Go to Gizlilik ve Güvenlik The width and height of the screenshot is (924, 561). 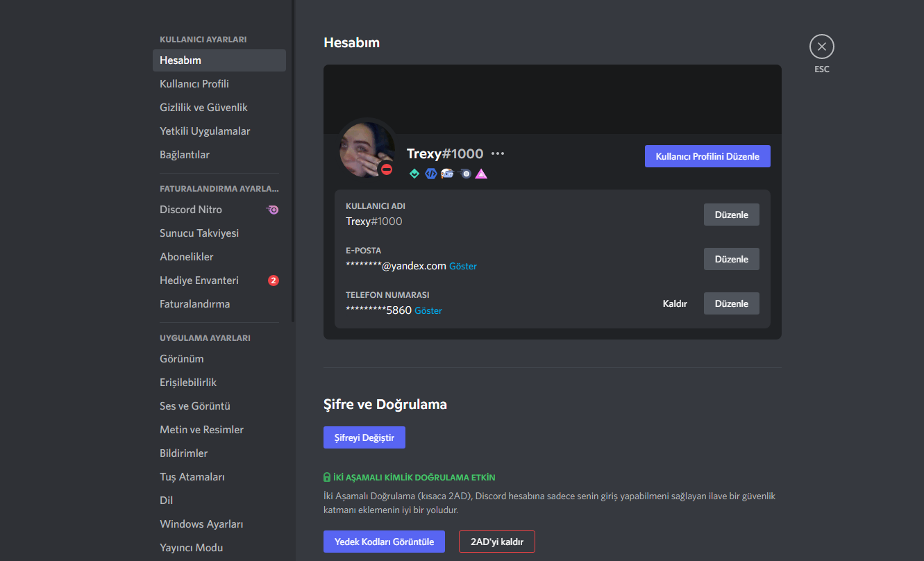pyautogui.click(x=219, y=108)
